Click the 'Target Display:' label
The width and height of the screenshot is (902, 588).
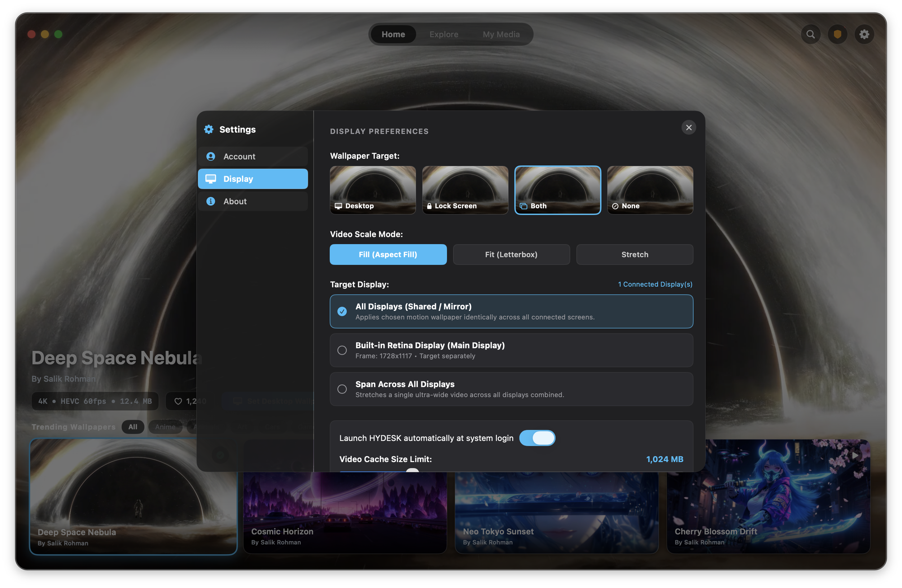click(x=359, y=284)
